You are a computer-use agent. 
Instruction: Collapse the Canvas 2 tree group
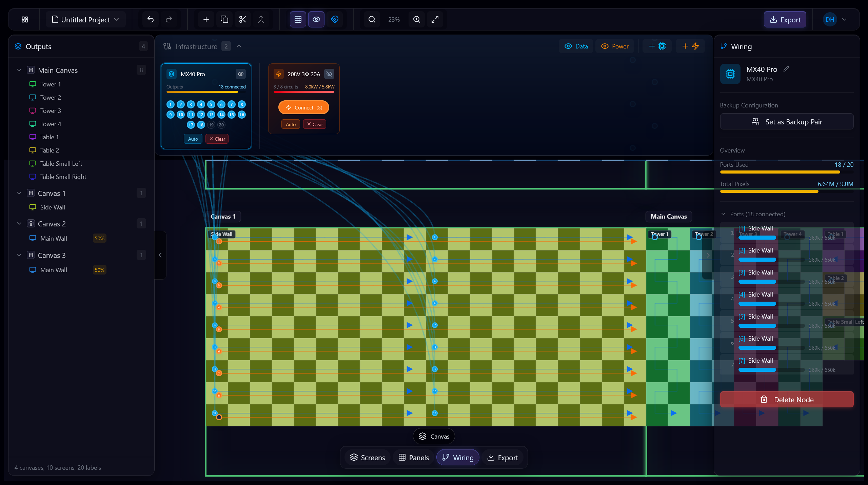(19, 223)
